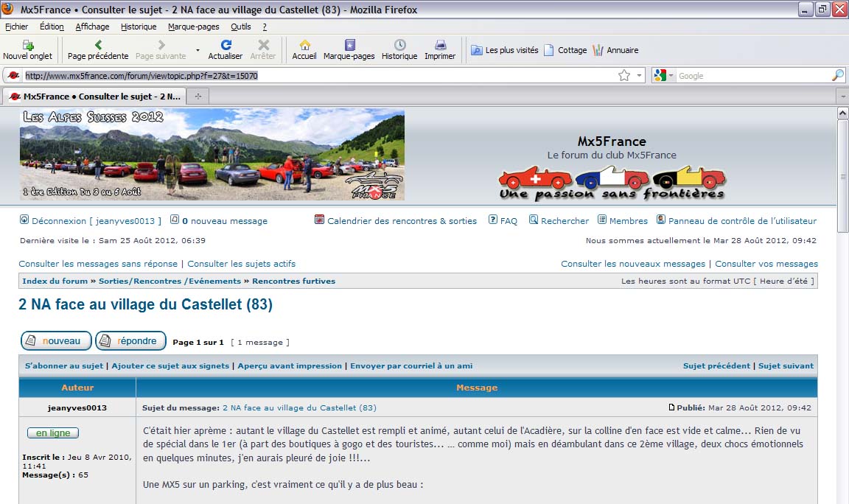Open Rencontres furtives breadcrumb
The width and height of the screenshot is (849, 504).
(x=293, y=281)
